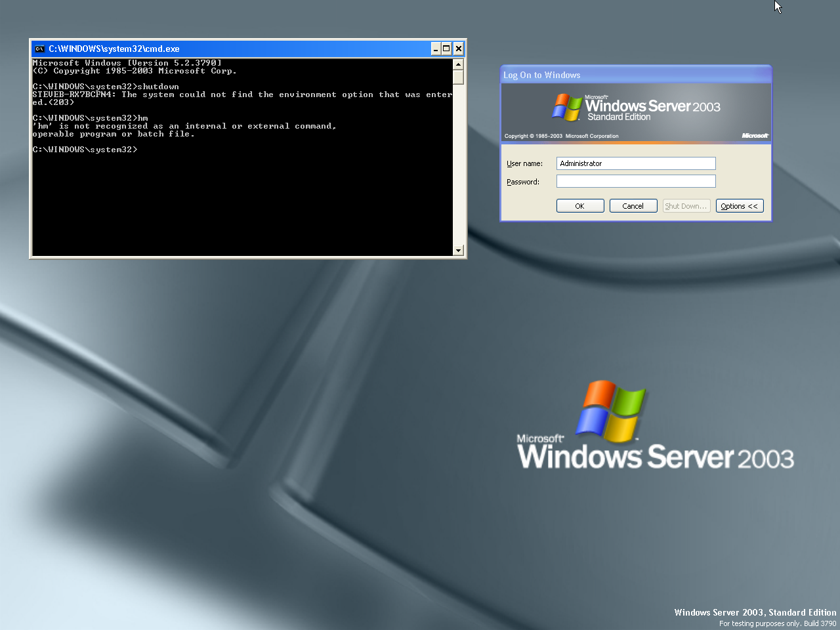Click the 'operable program or batch file.' line
840x630 pixels.
(x=114, y=134)
